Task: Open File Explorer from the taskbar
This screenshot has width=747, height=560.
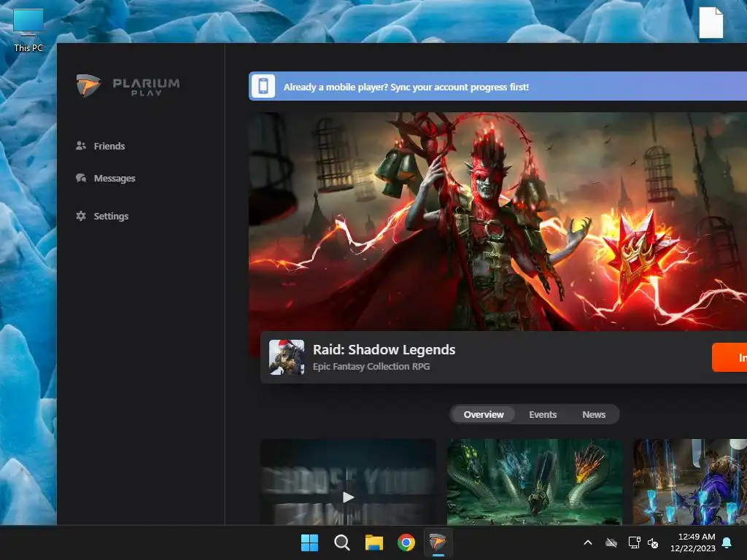Action: click(x=374, y=542)
